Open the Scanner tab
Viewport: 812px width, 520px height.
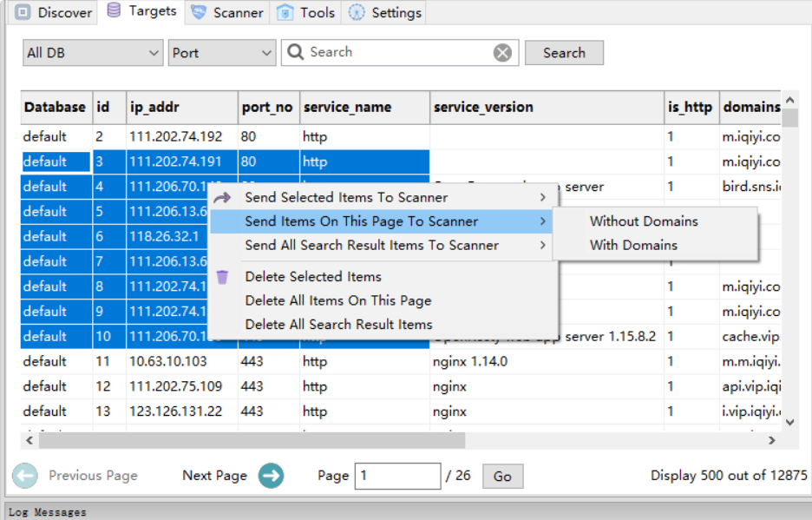click(226, 12)
